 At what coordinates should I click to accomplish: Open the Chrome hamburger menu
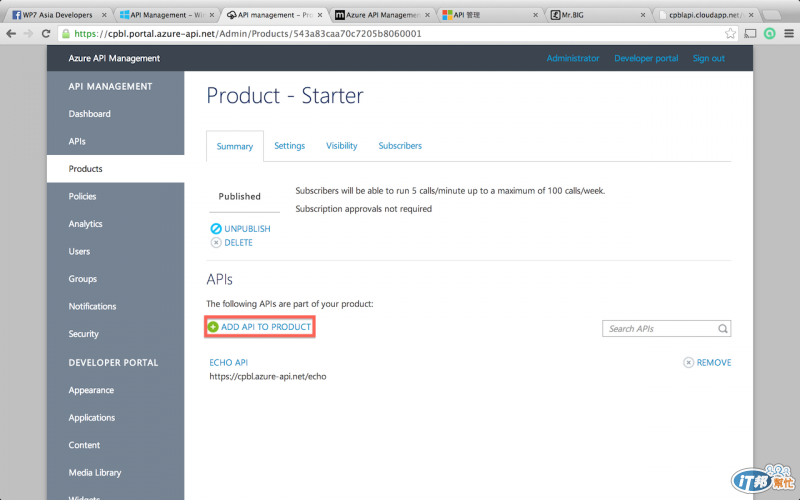pyautogui.click(x=789, y=34)
